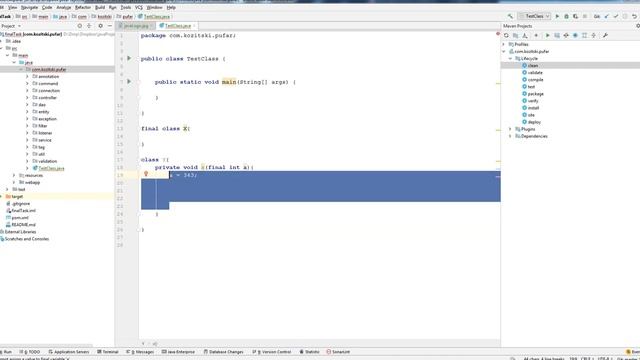
Task: Collapse all icon in Project panel header
Action: click(89, 26)
